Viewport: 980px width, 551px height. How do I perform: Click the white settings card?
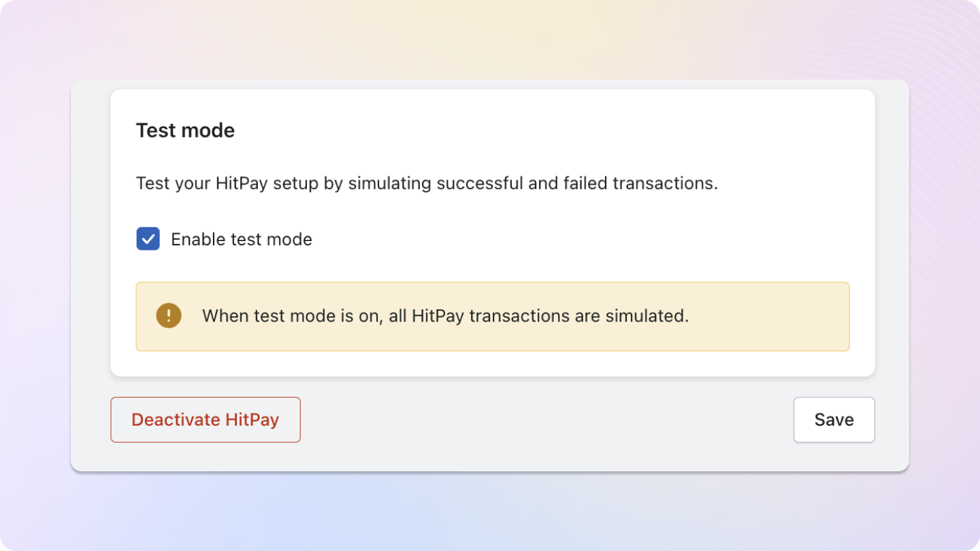493,232
